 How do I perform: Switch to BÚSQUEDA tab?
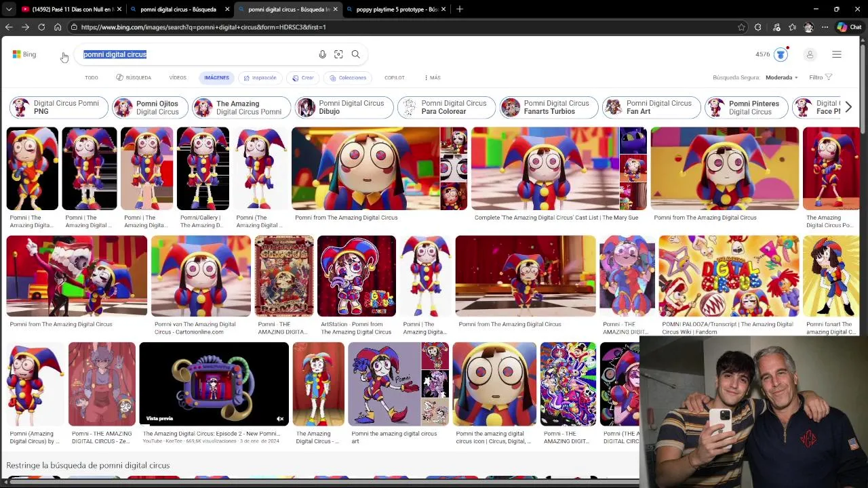pyautogui.click(x=134, y=78)
